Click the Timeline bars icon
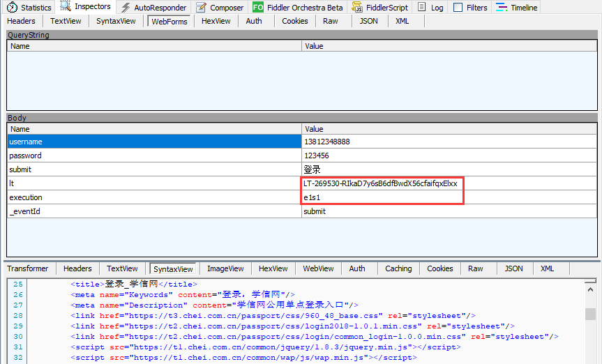The image size is (602, 364). click(502, 7)
